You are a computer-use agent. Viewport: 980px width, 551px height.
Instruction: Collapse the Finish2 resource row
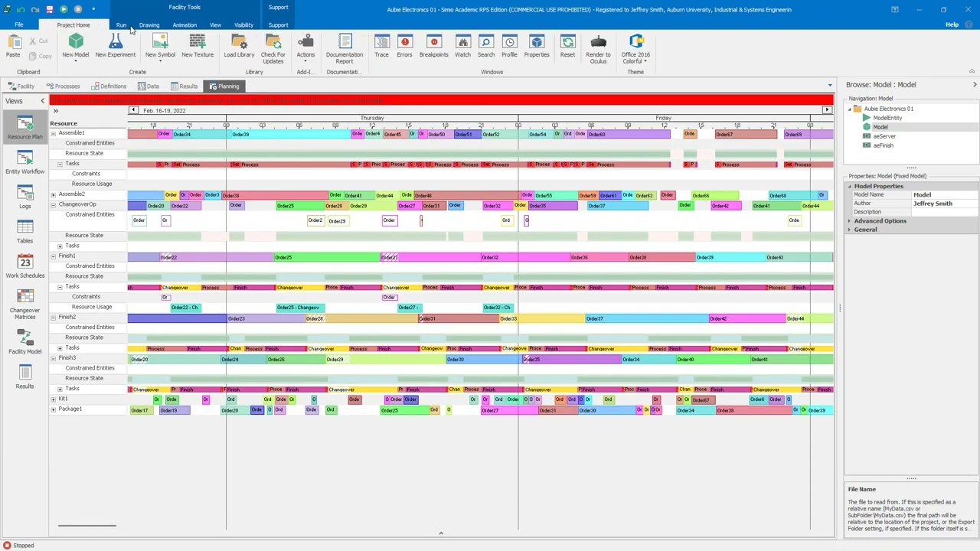53,318
